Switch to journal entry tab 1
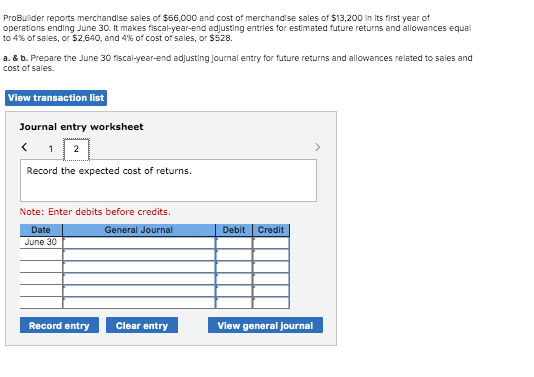This screenshot has height=377, width=534. pyautogui.click(x=51, y=149)
